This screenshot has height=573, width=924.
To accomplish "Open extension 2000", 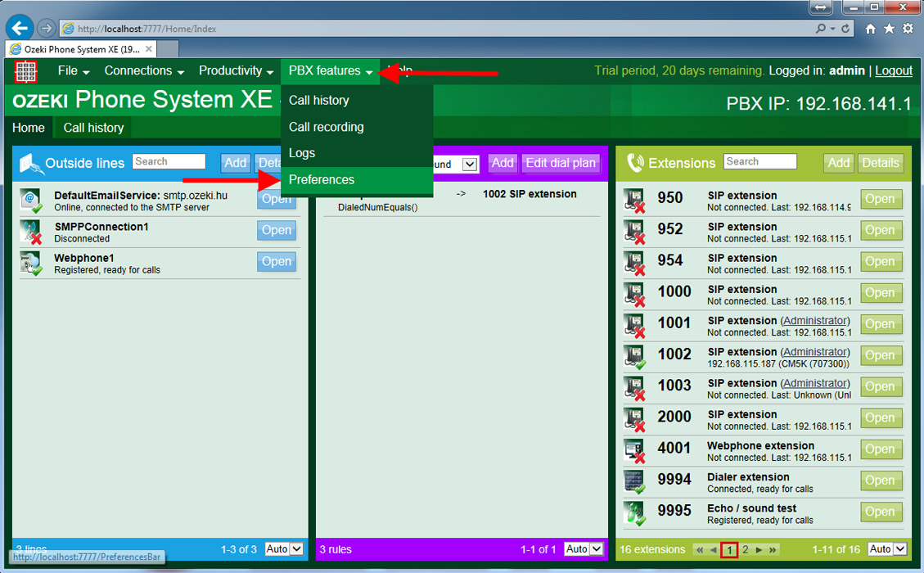I will [x=881, y=417].
